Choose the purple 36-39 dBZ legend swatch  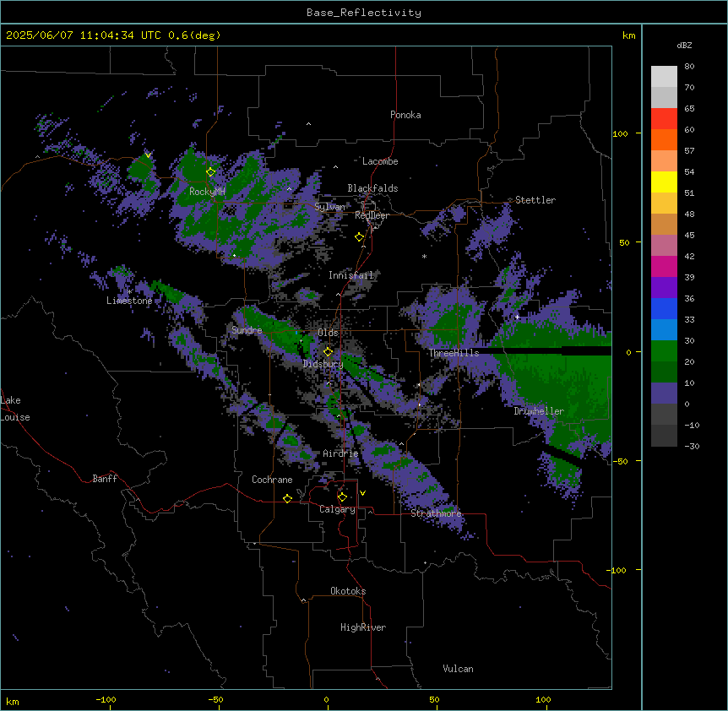coord(664,288)
